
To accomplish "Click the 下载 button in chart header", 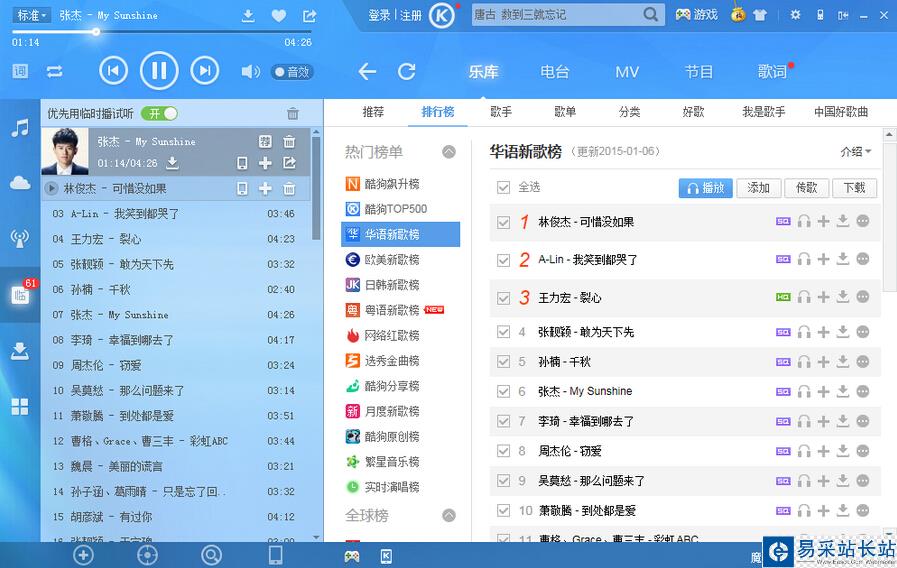I will point(854,188).
